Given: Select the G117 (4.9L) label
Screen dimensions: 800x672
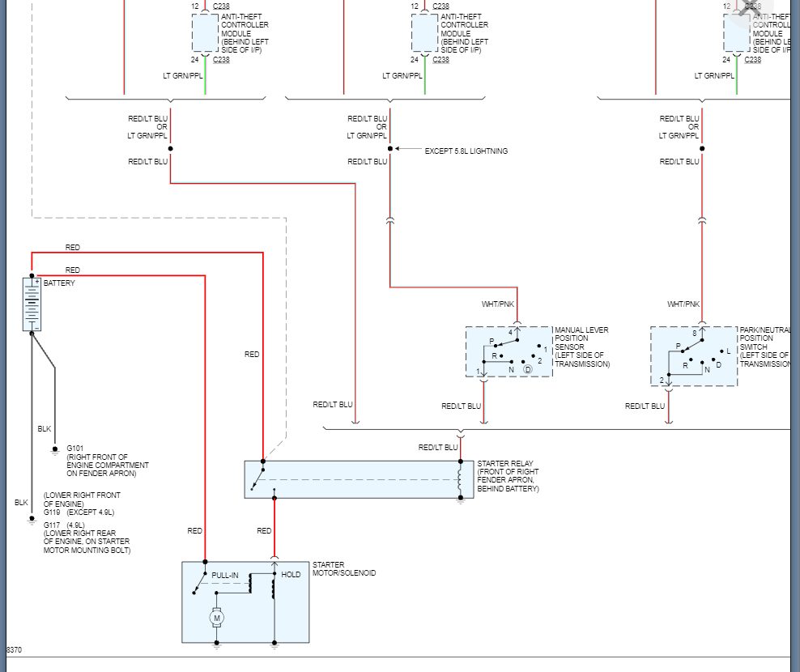Looking at the screenshot, I should coord(64,525).
